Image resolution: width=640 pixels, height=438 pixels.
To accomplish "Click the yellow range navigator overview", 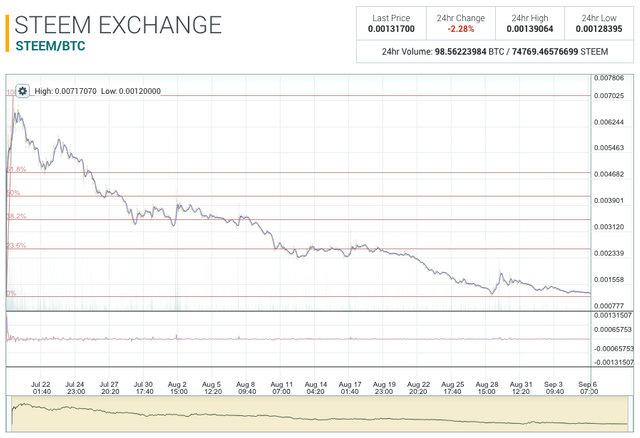I will tap(320, 414).
